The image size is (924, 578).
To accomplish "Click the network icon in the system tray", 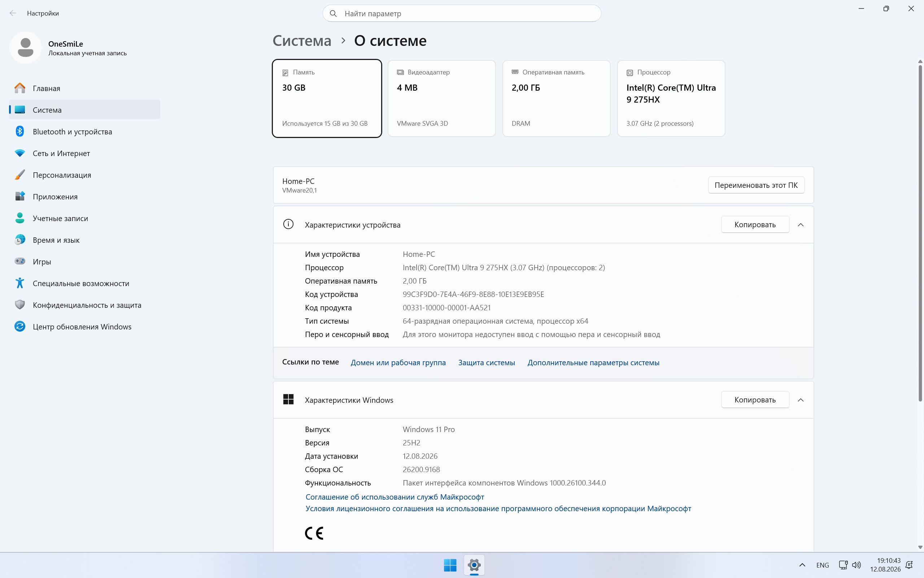I will tap(843, 565).
